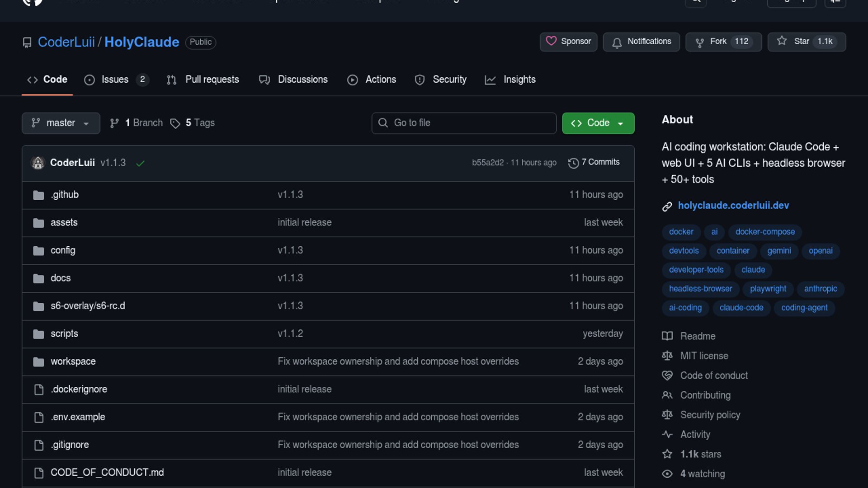This screenshot has width=868, height=488.
Task: Click the docker-compose topic tag
Action: coord(764,232)
